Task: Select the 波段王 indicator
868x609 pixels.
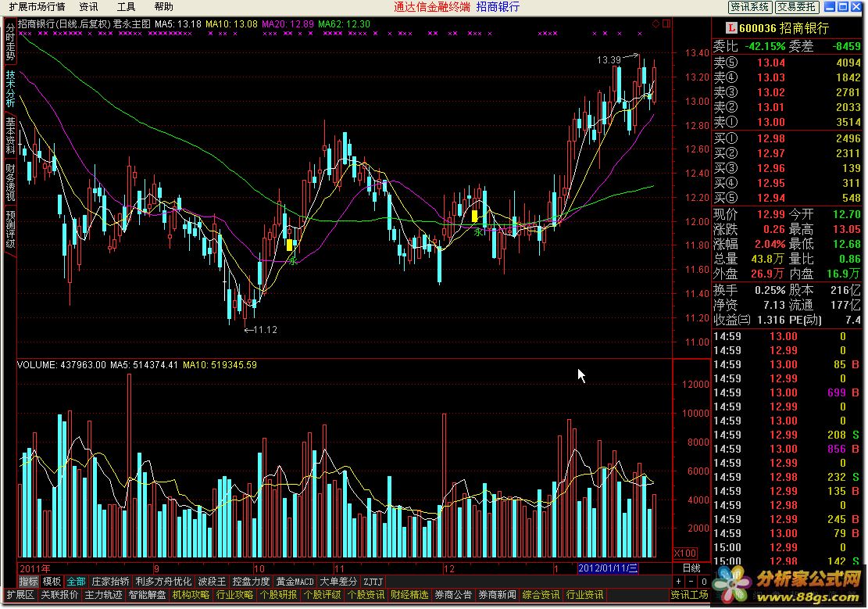Action: (212, 582)
